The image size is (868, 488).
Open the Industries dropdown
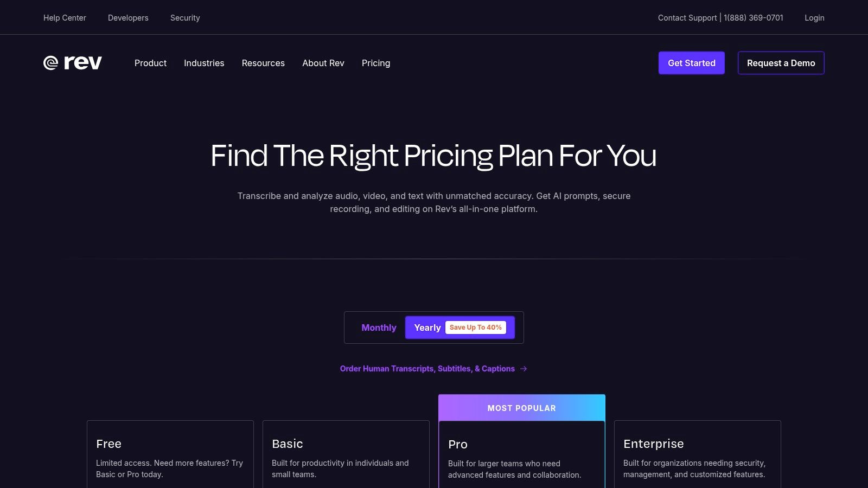pos(204,63)
